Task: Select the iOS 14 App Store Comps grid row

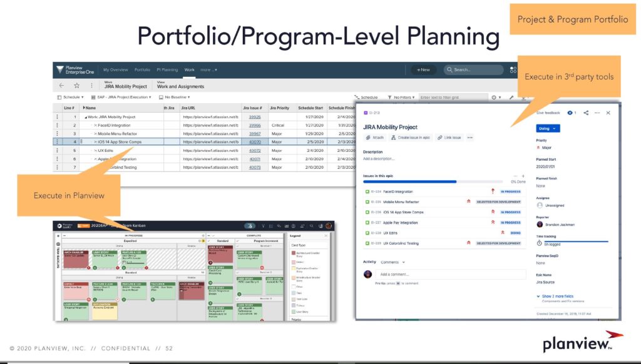Action: (205, 142)
